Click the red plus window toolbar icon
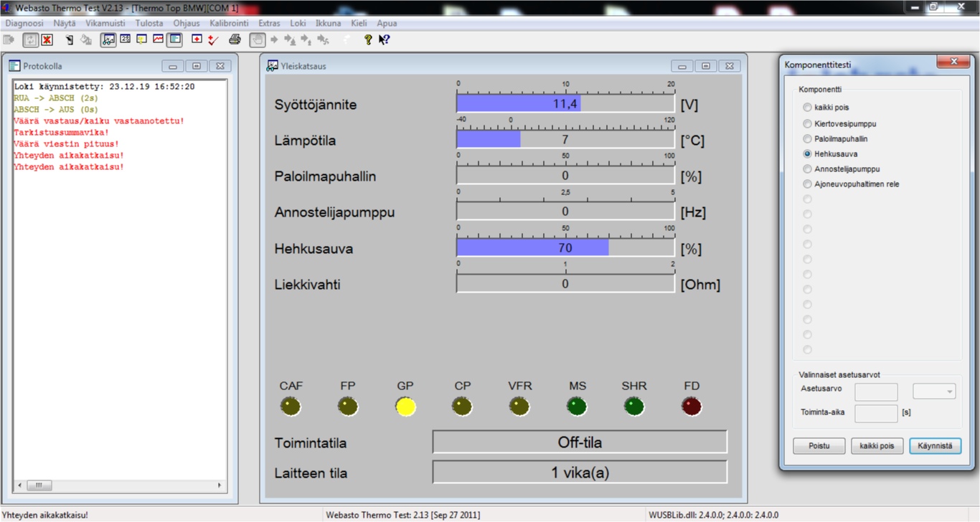Image resolution: width=980 pixels, height=522 pixels. click(x=197, y=39)
